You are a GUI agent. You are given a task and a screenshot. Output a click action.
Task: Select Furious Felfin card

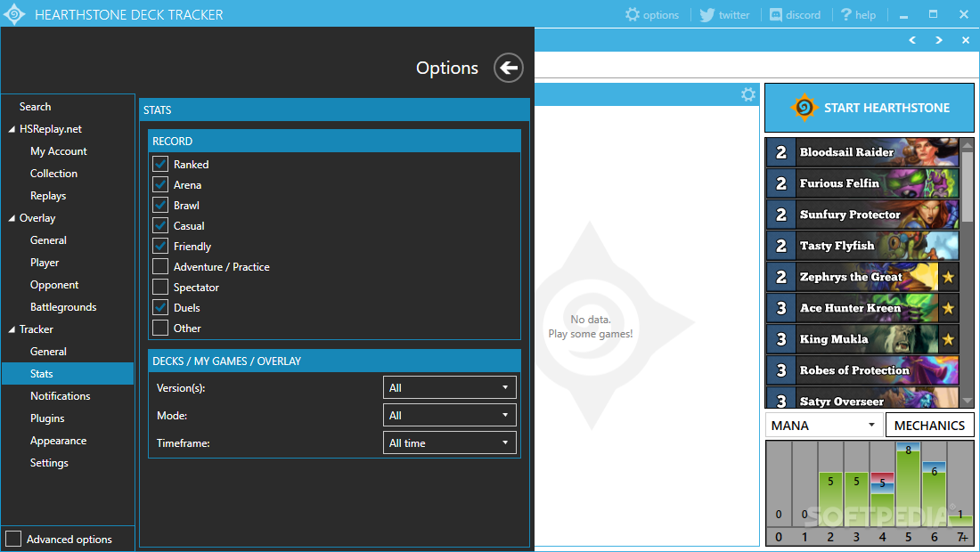point(862,183)
